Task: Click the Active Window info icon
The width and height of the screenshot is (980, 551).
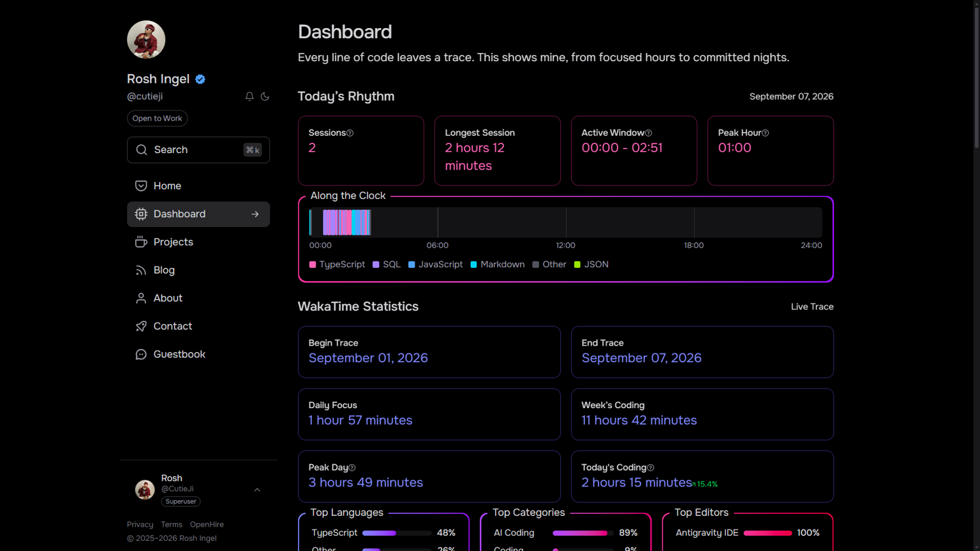Action: coord(648,133)
